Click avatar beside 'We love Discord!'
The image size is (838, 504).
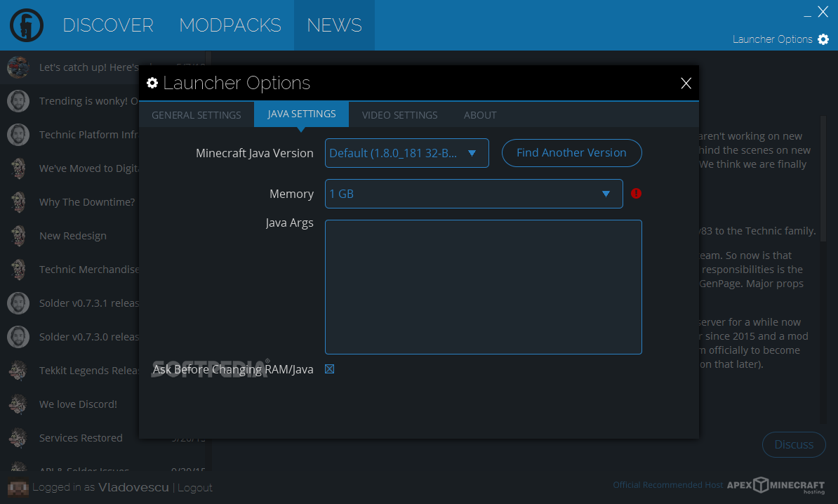pyautogui.click(x=18, y=404)
